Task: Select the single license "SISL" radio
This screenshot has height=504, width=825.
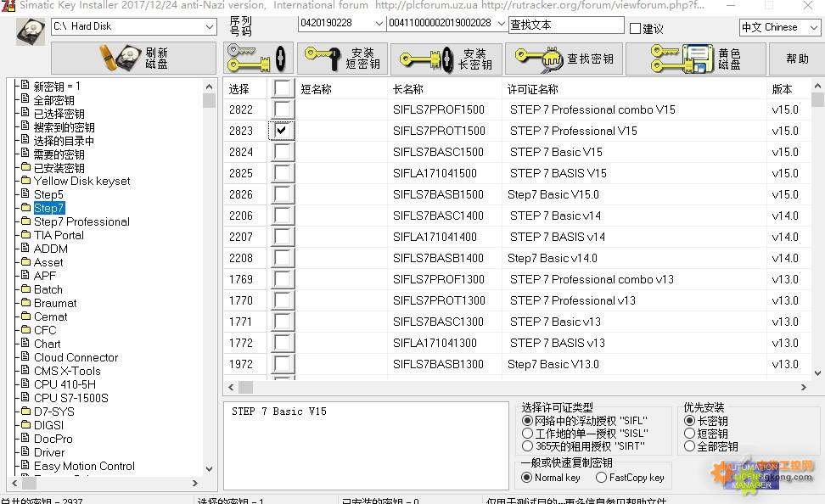Action: tap(527, 433)
